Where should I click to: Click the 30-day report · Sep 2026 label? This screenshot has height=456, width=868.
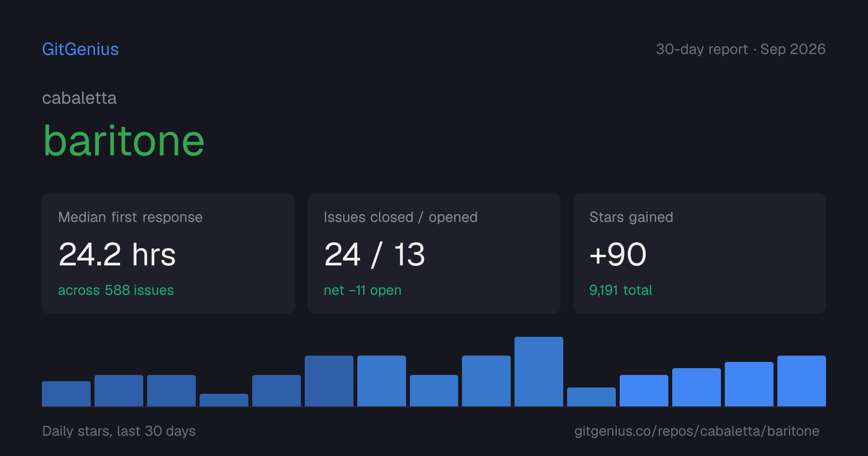[x=741, y=49]
